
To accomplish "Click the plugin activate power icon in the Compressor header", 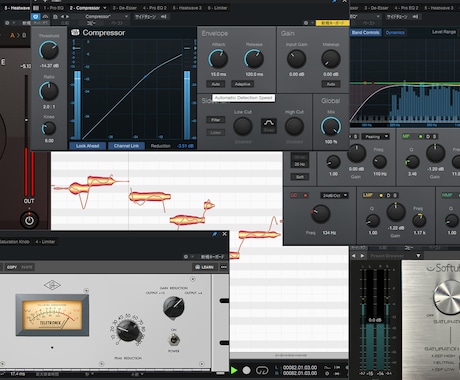I will 35,16.
